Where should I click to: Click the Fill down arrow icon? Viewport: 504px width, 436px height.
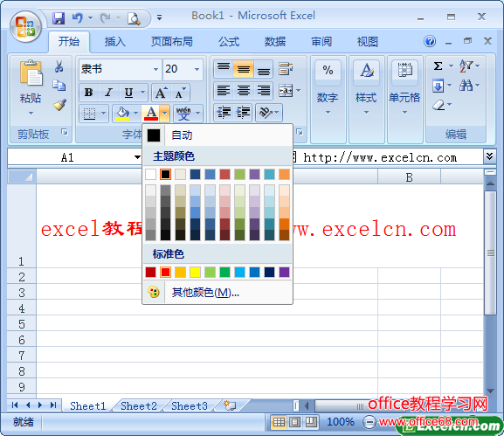[438, 86]
